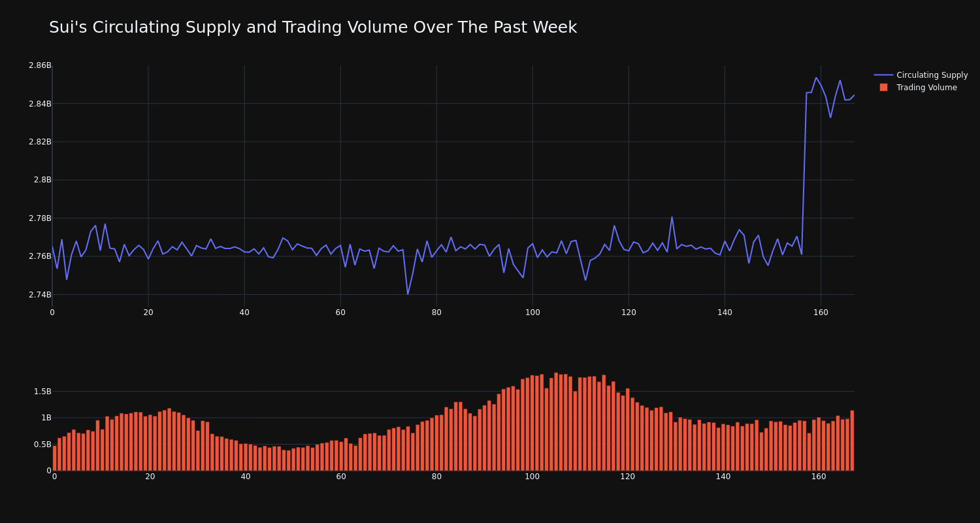980x523 pixels.
Task: Click the 2.86B y-axis label
Action: coord(40,65)
